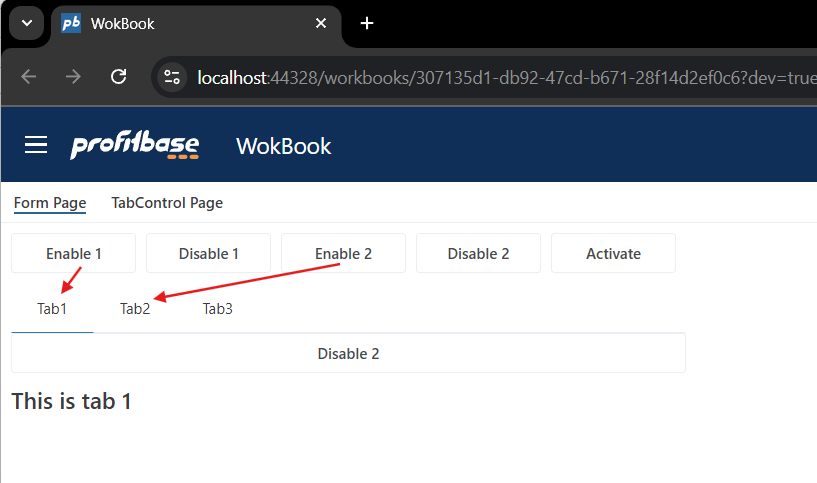
Task: Click the Profitbase logo
Action: tap(134, 146)
